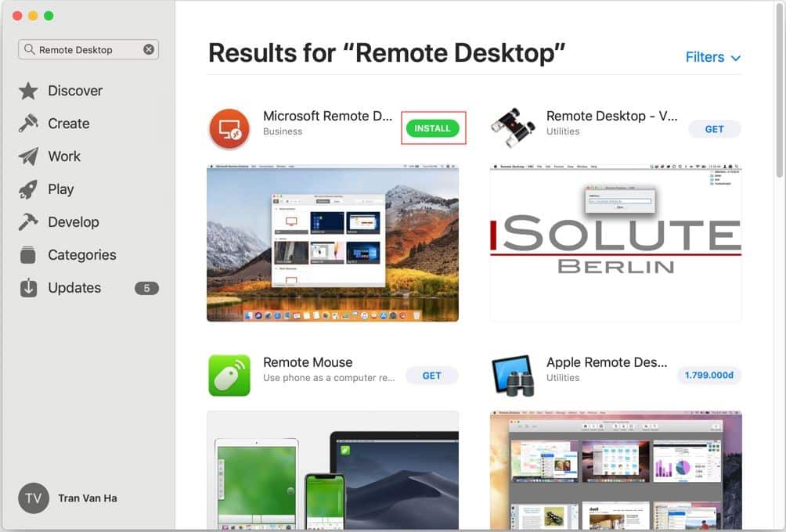Screen dimensions: 786x532
Task: Install Microsoft Remote Desktop
Action: tap(432, 128)
